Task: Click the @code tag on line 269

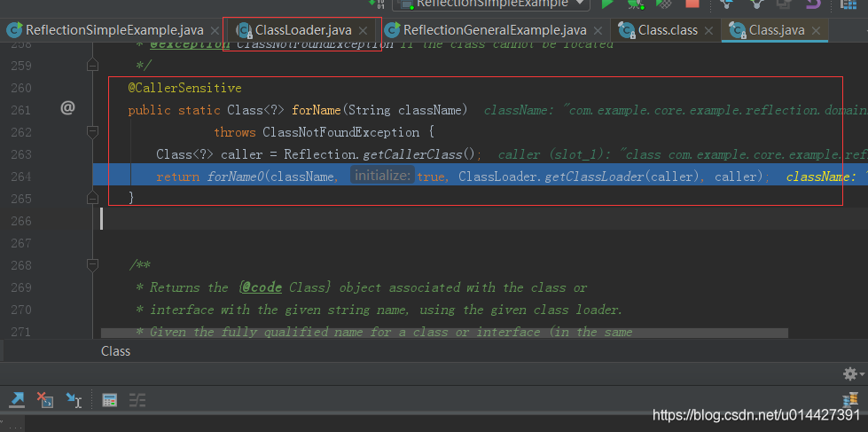Action: (x=262, y=287)
